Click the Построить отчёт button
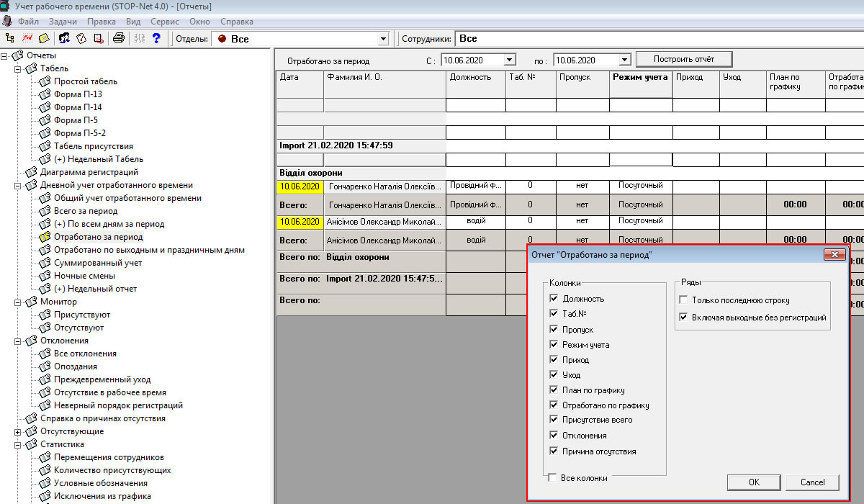This screenshot has width=864, height=504. tap(684, 59)
